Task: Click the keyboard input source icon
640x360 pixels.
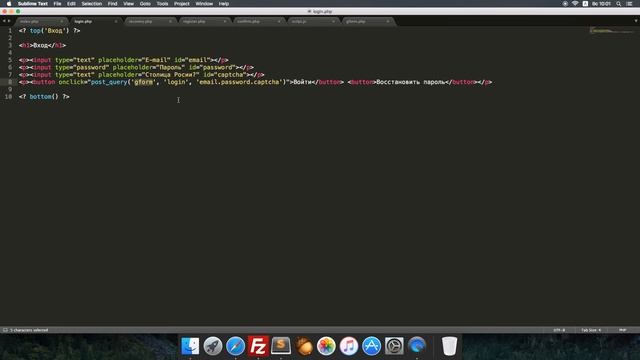Action: click(x=585, y=4)
